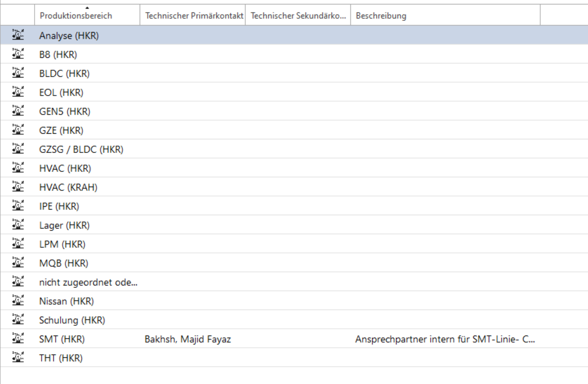Click the icon beside B8 (HKR)
This screenshot has height=384, width=588.
[x=18, y=53]
